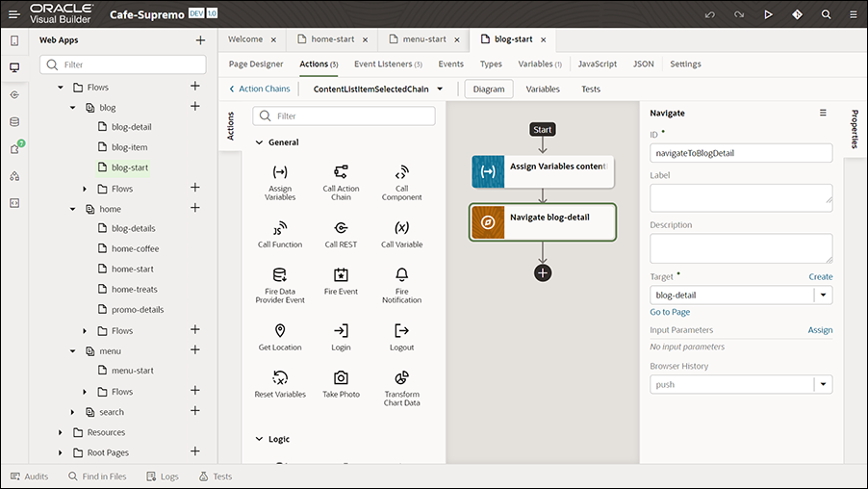The height and width of the screenshot is (489, 868).
Task: Open the ContentListItemSelectedChain dropdown
Action: [x=440, y=89]
